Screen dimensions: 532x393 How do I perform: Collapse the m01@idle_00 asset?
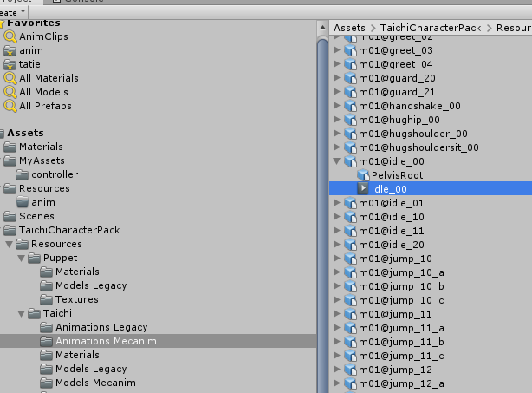pyautogui.click(x=337, y=160)
